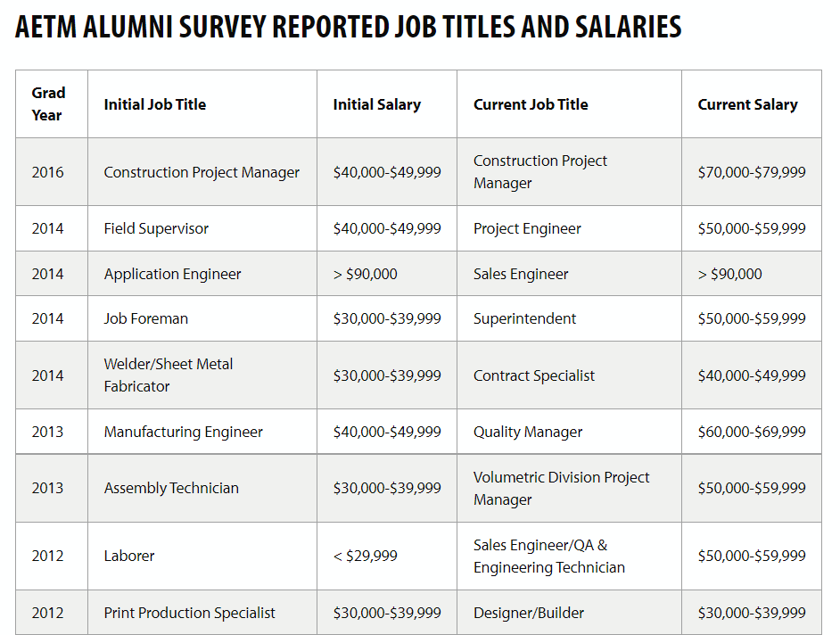This screenshot has height=635, width=840.
Task: Click the Designer/Builder cell
Action: click(x=569, y=613)
